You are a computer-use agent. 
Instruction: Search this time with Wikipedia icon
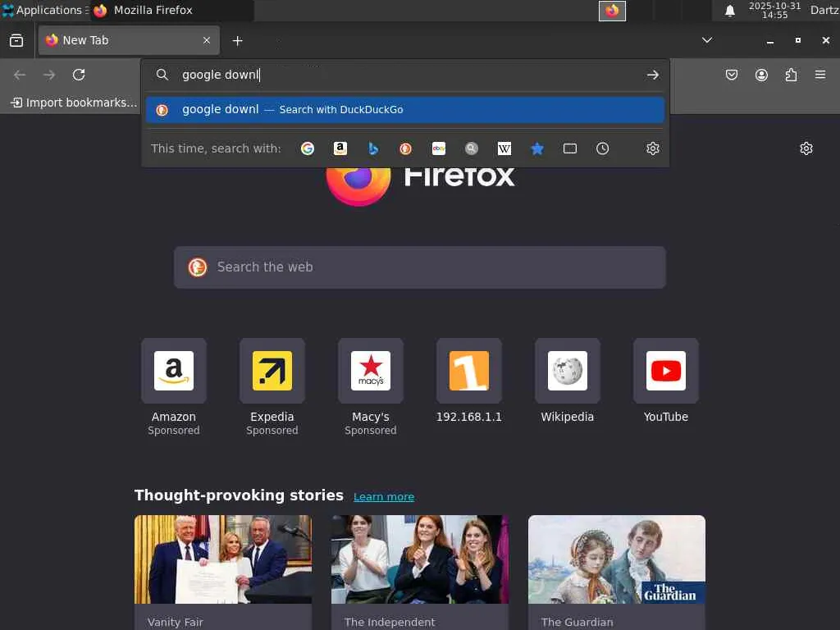tap(504, 148)
